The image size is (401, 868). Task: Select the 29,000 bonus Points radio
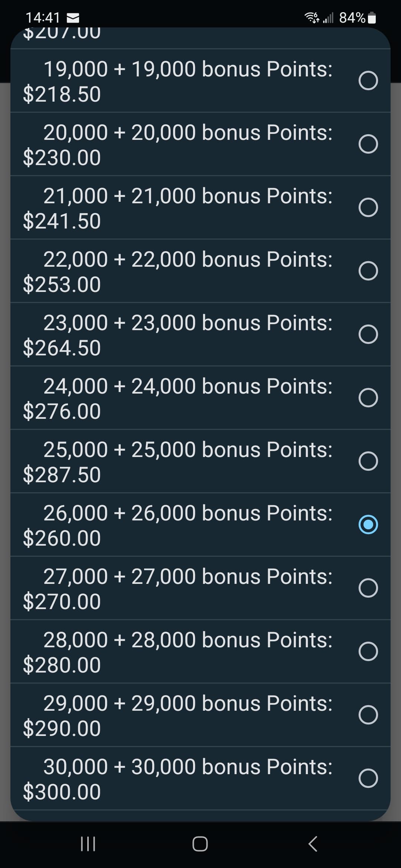368,715
